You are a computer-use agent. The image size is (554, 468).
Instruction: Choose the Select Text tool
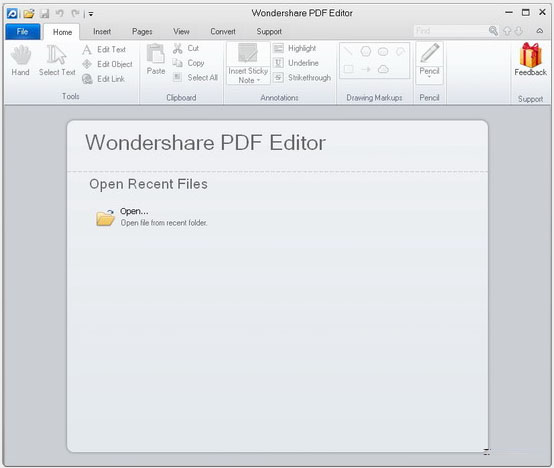click(57, 61)
